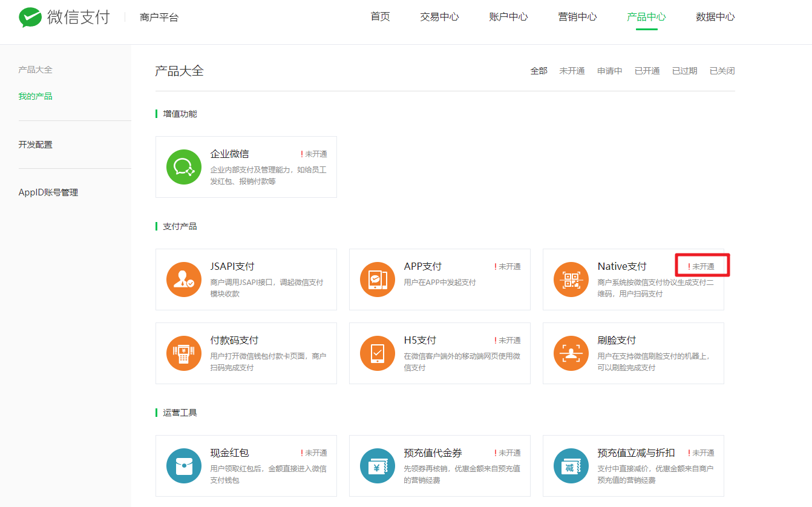
Task: Open the 营销中心 tab
Action: pos(578,17)
